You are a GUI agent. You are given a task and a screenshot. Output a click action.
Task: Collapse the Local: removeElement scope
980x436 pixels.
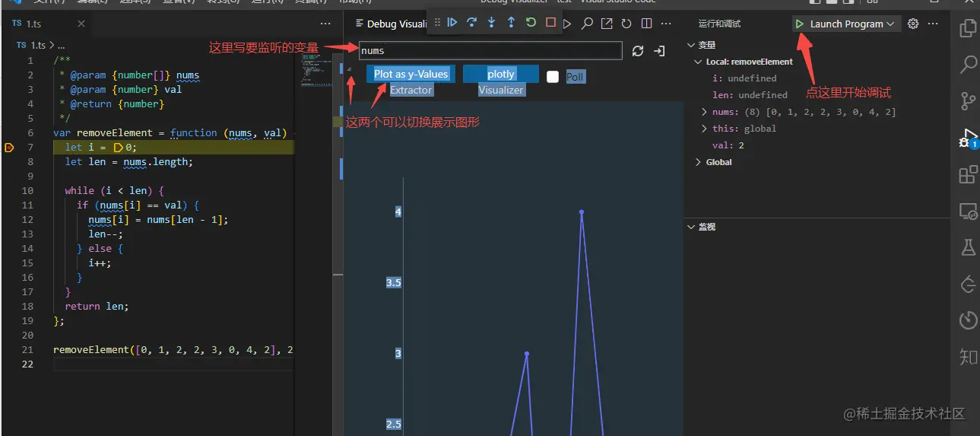[x=699, y=62]
